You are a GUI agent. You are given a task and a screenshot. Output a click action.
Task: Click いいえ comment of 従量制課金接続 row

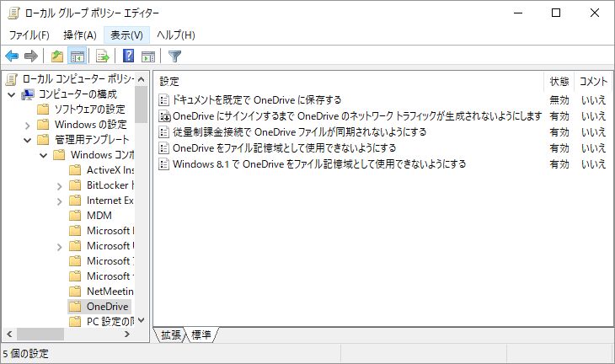[x=593, y=132]
